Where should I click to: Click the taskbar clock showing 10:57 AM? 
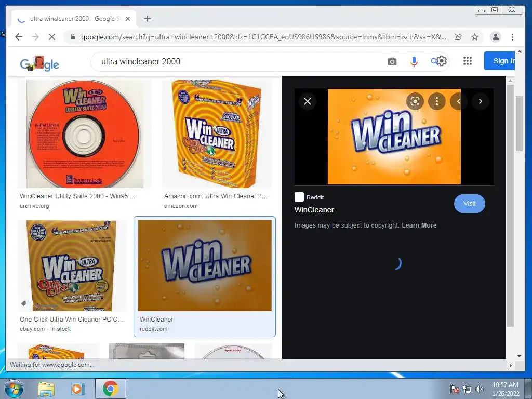[506, 389]
